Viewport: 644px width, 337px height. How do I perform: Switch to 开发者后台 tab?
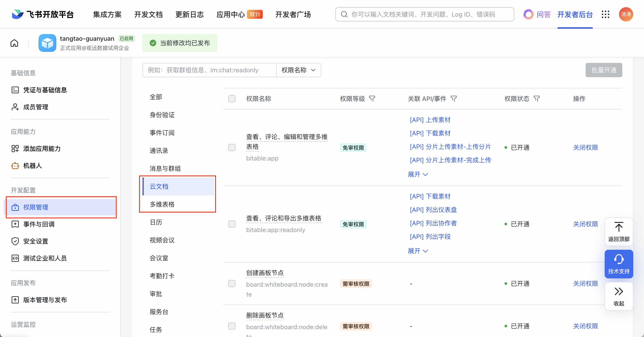click(x=575, y=14)
